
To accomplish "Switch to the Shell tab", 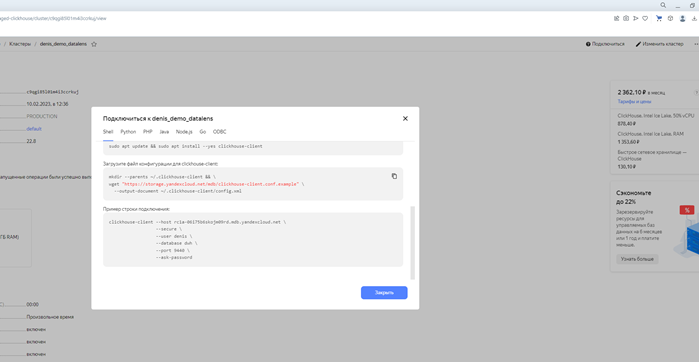I will [x=108, y=132].
